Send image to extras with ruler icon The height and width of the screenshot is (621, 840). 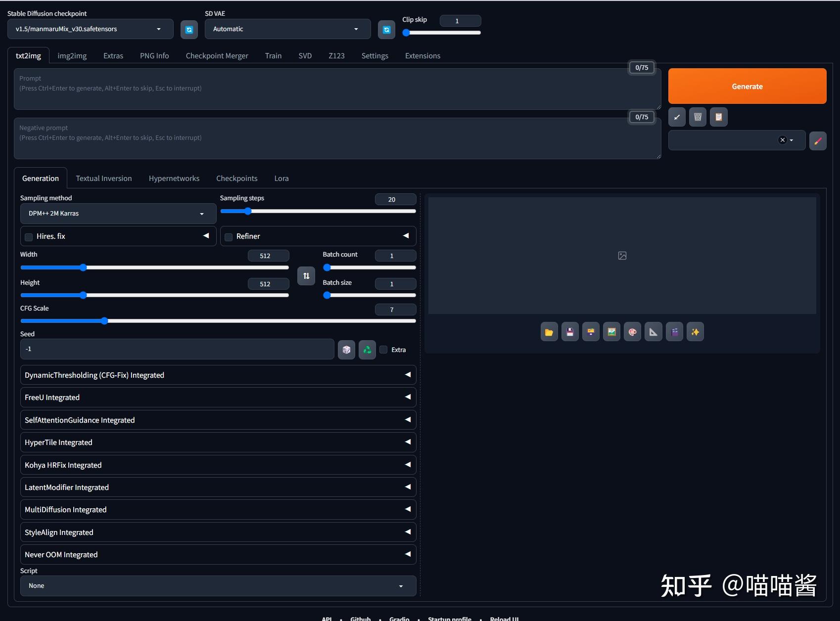[x=653, y=332]
